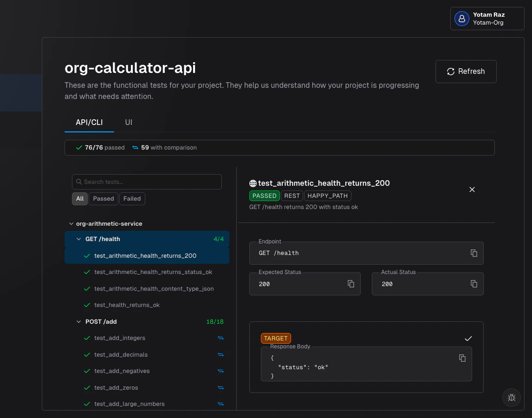
Task: Enable the Failed filter
Action: (x=132, y=198)
